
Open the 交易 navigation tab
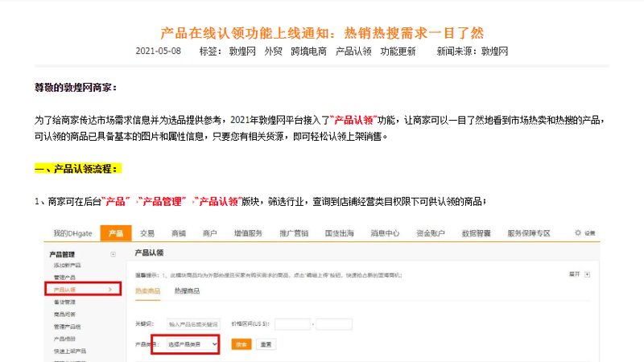click(x=147, y=233)
